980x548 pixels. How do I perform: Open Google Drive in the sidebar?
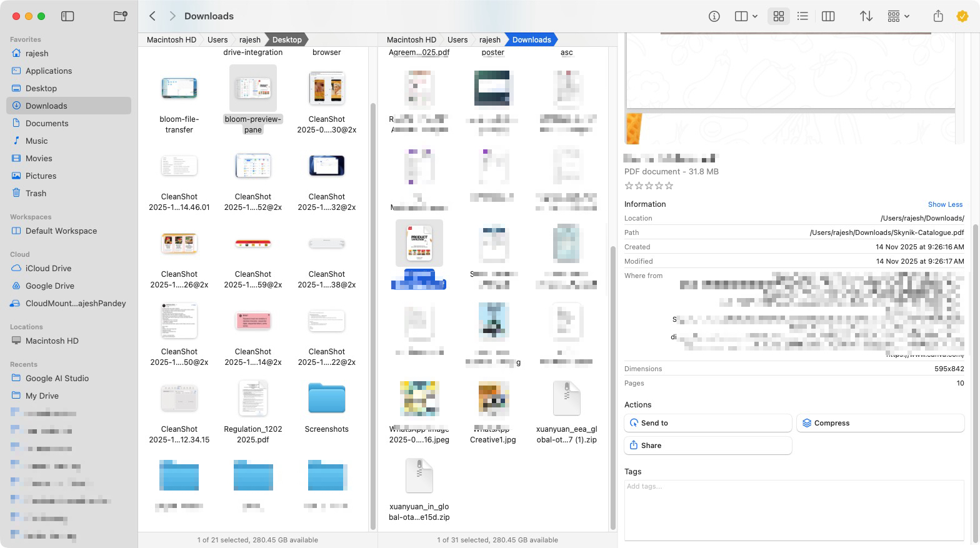tap(50, 286)
